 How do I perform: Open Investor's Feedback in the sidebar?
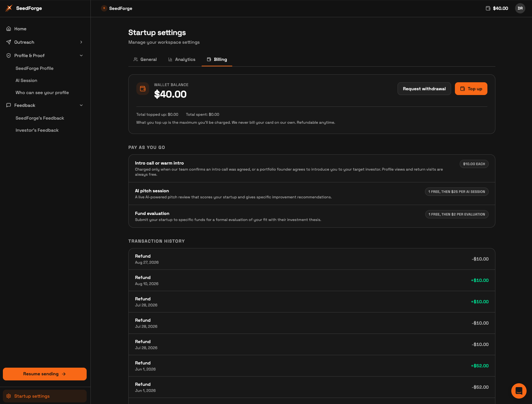click(x=37, y=130)
